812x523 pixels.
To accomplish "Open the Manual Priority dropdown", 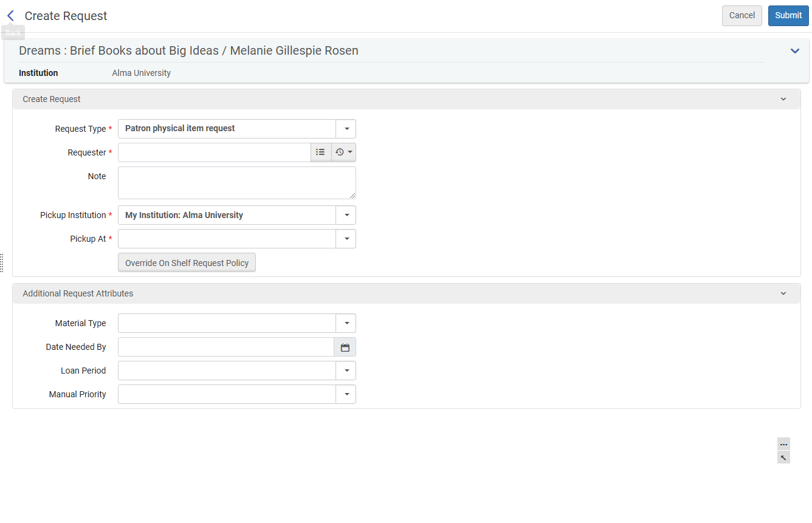I will [346, 394].
